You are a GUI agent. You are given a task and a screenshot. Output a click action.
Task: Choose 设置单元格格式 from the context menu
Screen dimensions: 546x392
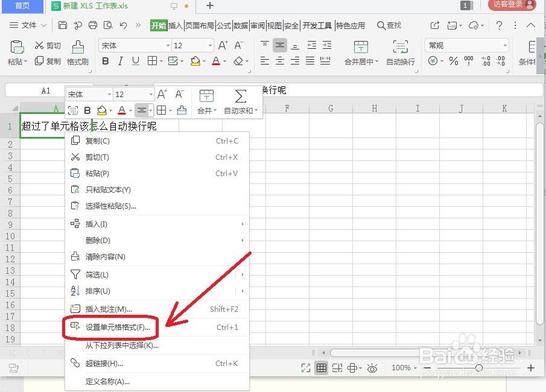point(115,328)
